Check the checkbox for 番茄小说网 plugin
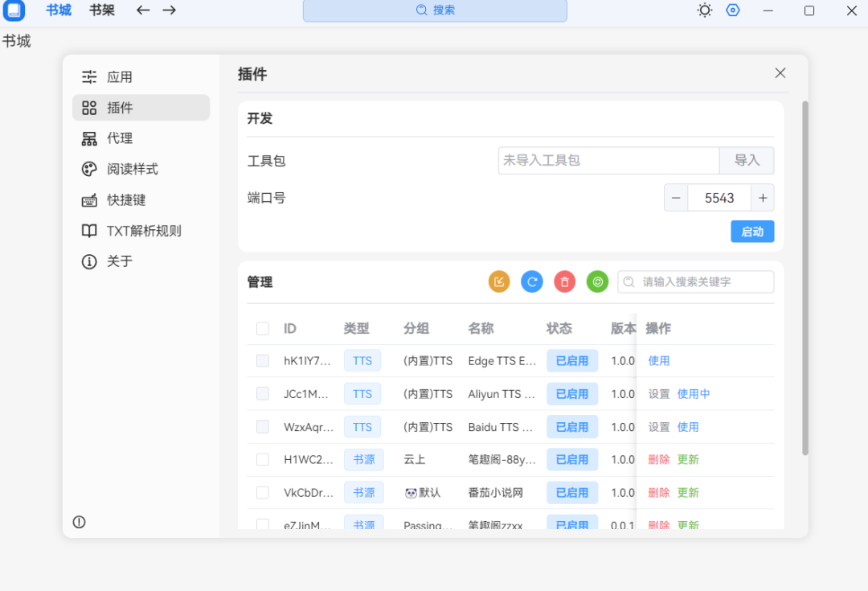The image size is (868, 591). (263, 492)
